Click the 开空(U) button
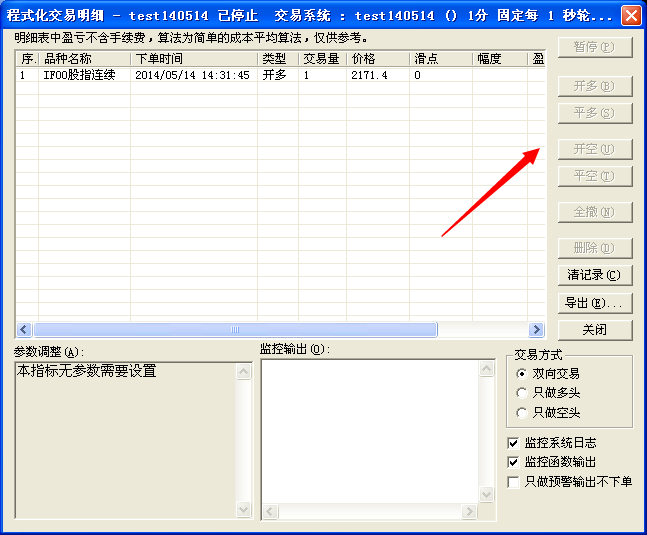Viewport: 647px width, 535px height. click(595, 149)
